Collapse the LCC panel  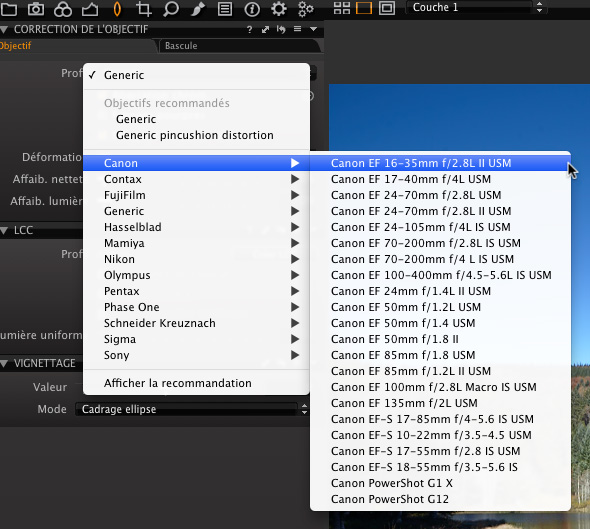[x=5, y=230]
